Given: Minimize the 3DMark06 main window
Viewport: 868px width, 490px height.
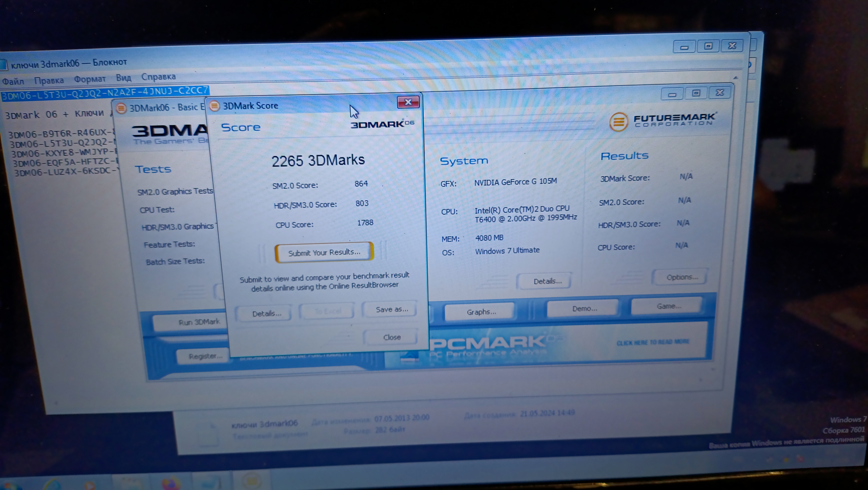Looking at the screenshot, I should click(672, 95).
